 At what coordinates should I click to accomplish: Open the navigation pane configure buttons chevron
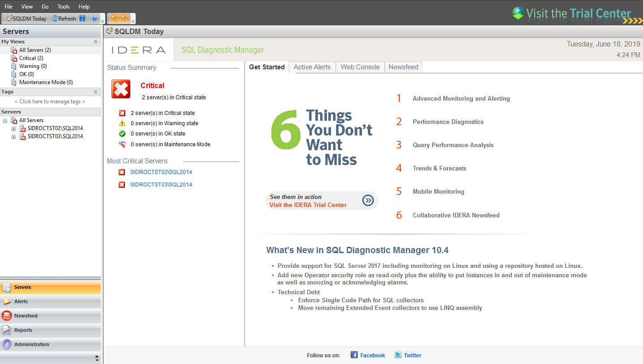(97, 358)
